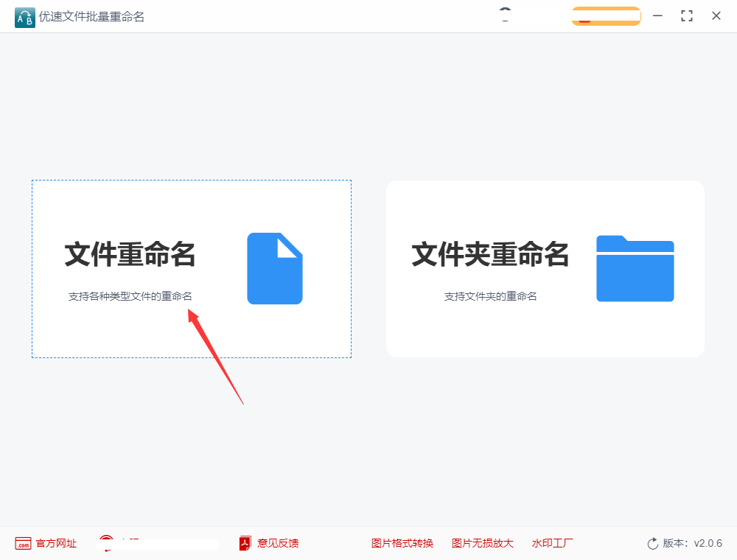Click the .com website icon
The width and height of the screenshot is (737, 560).
23,544
